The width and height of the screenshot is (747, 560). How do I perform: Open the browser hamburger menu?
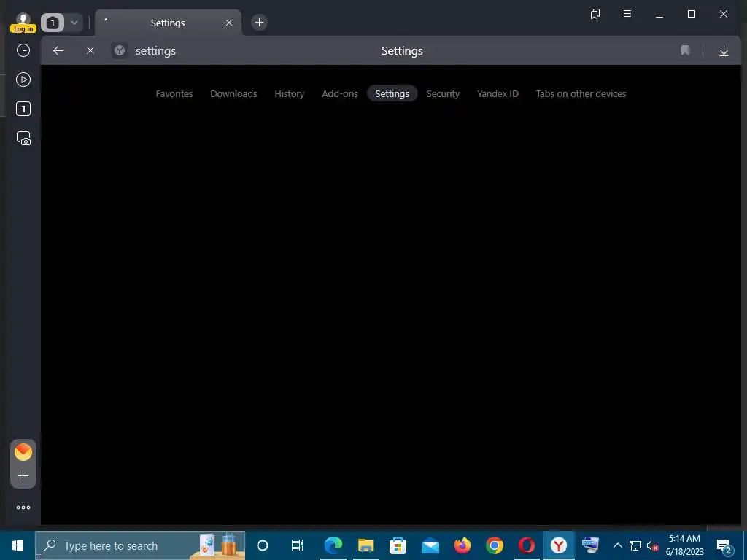627,14
